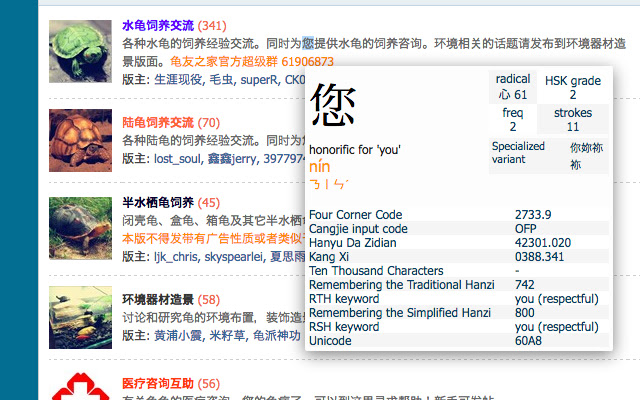The width and height of the screenshot is (640, 400).
Task: Click the Hanyu Da Zidian value 42301.020
Action: point(543,243)
